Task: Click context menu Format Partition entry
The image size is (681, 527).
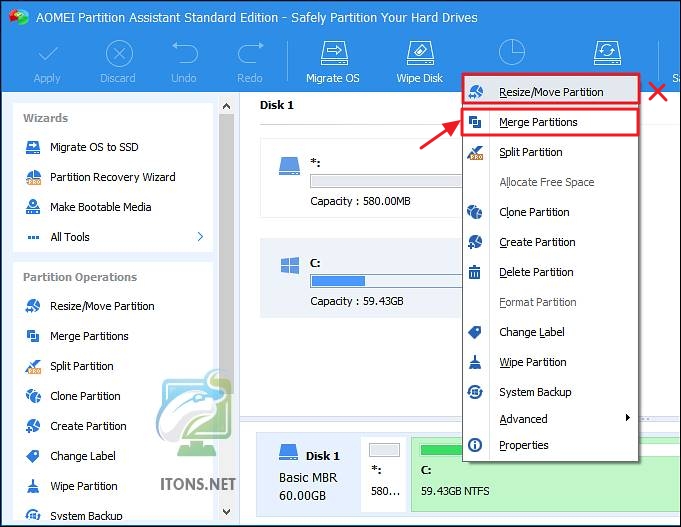Action: pos(550,302)
